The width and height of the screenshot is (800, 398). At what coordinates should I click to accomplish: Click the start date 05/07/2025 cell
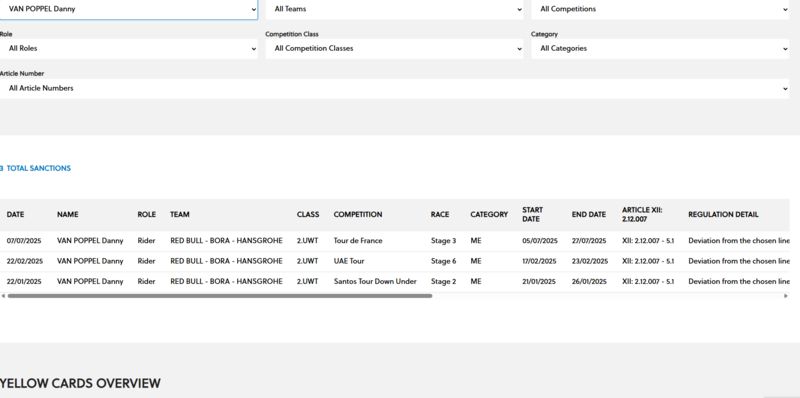coord(540,241)
